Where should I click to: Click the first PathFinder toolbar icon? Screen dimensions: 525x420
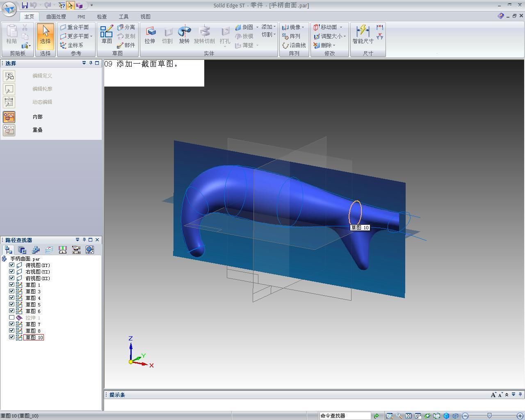pyautogui.click(x=8, y=250)
